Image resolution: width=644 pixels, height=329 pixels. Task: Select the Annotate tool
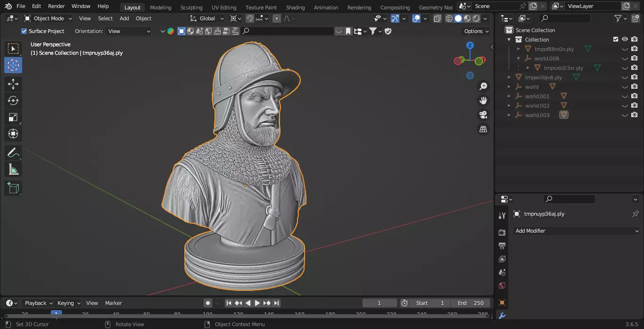coord(13,153)
